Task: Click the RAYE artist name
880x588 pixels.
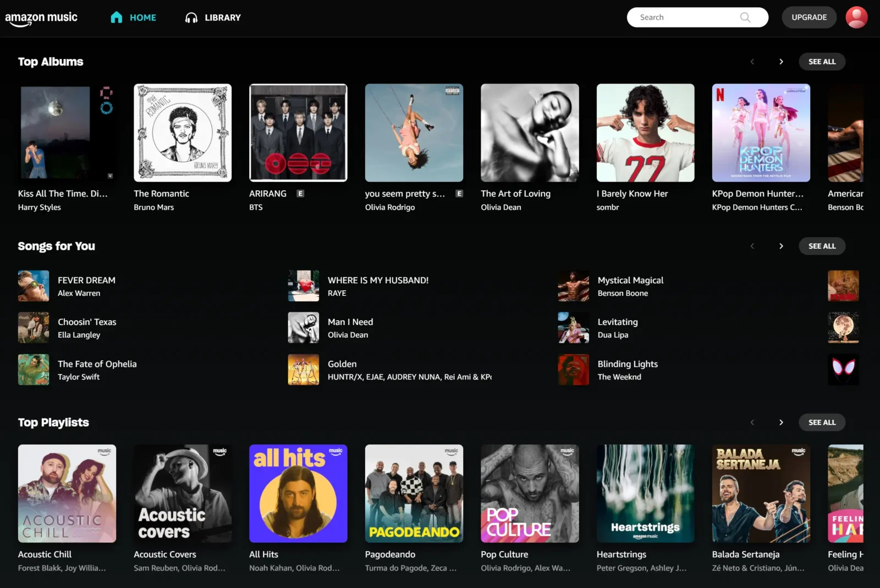Action: click(337, 293)
